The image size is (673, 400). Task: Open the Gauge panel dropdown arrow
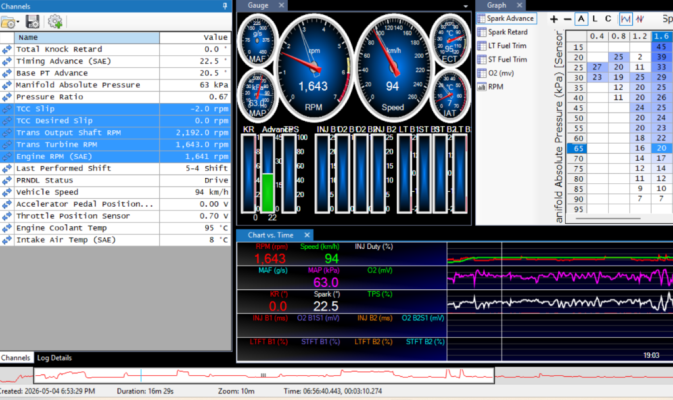[466, 6]
